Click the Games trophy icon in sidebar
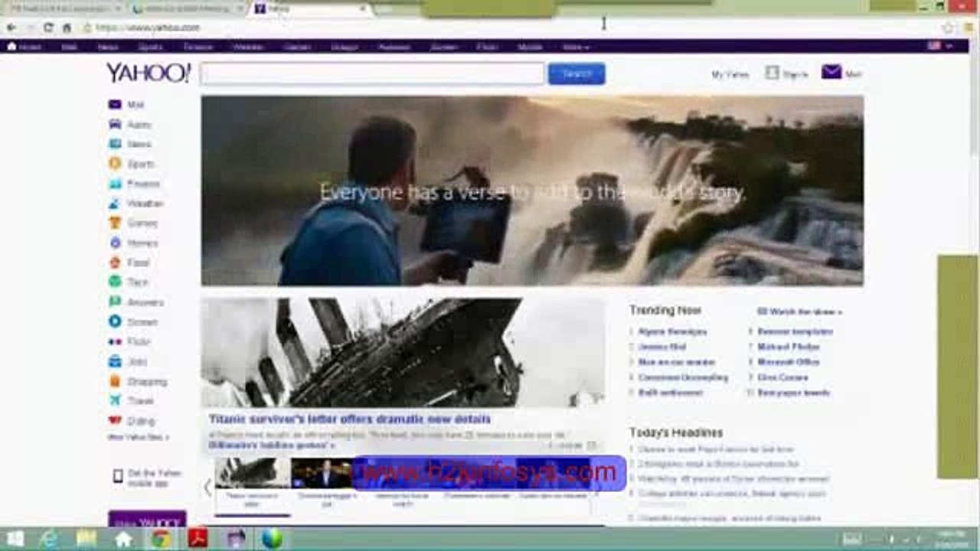 pyautogui.click(x=115, y=223)
